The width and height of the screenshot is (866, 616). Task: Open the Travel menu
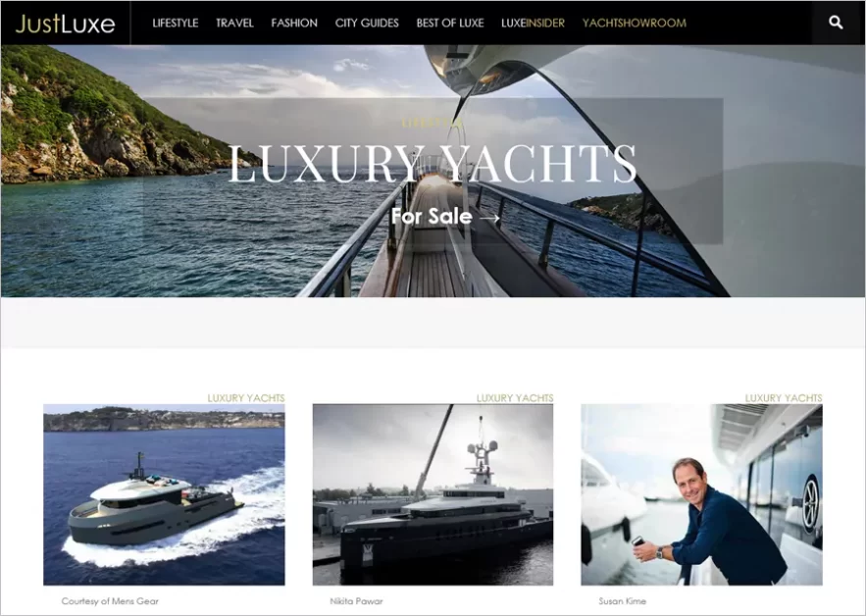(x=234, y=24)
